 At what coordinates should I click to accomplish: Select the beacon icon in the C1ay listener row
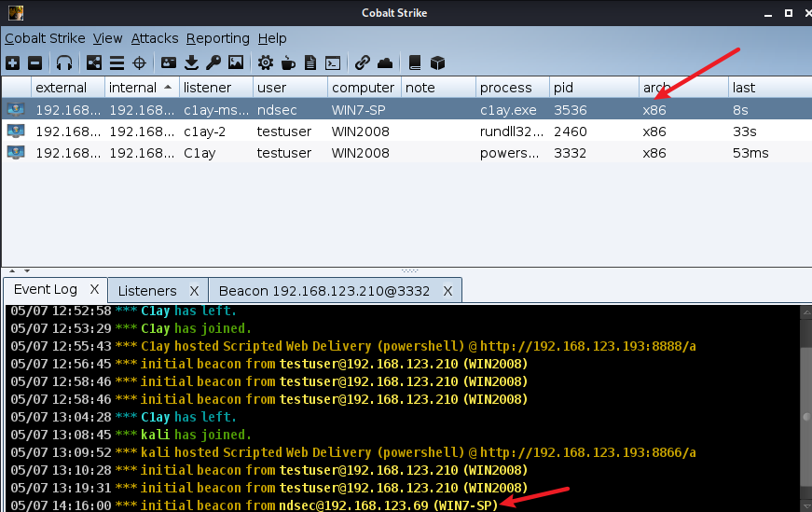click(x=16, y=153)
